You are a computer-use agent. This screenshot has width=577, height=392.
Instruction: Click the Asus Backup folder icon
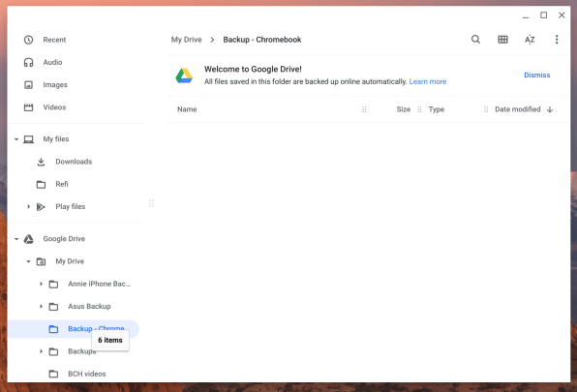click(53, 306)
